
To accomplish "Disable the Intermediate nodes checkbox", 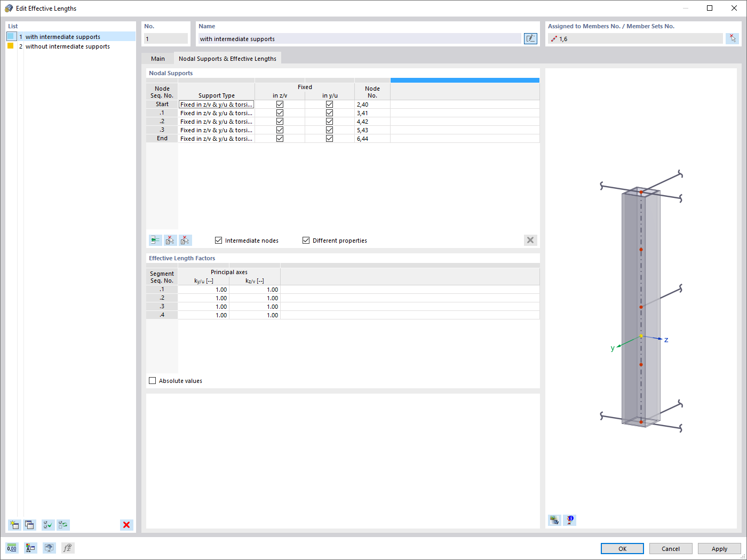I will 218,240.
